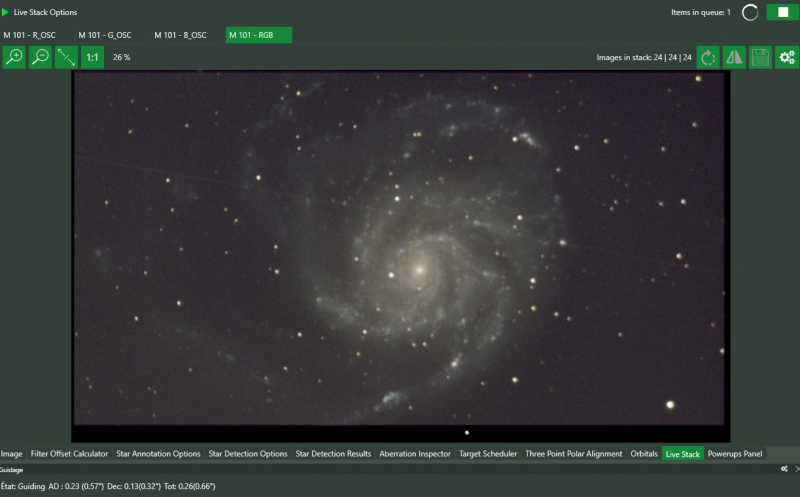The width and height of the screenshot is (800, 497).
Task: Stop live stacking with the square button
Action: pos(783,12)
